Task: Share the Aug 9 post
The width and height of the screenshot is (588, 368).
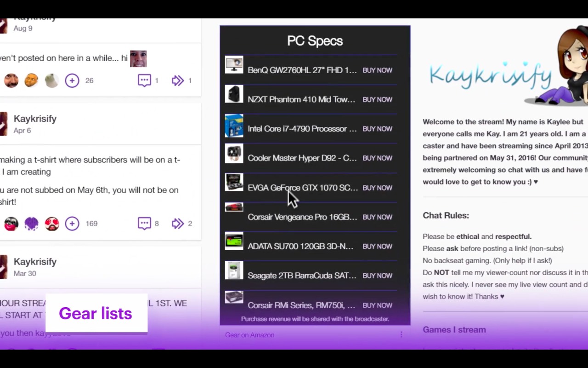Action: (x=178, y=80)
